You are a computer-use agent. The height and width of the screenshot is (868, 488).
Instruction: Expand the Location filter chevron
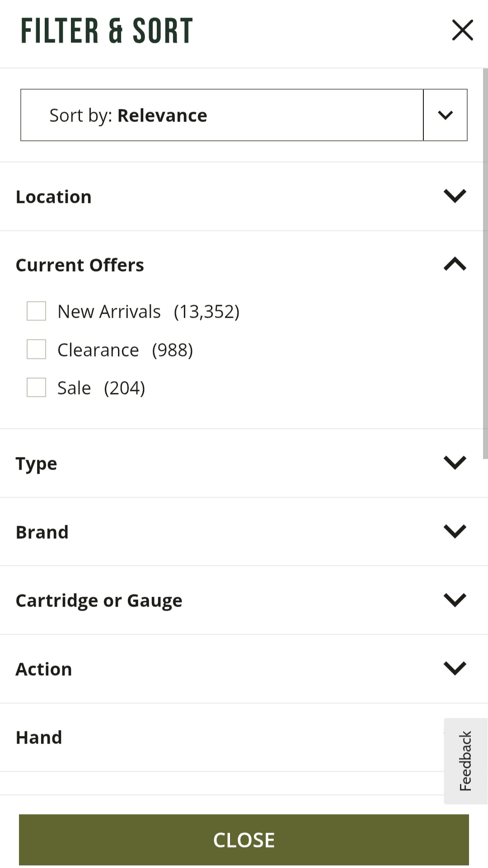tap(455, 196)
